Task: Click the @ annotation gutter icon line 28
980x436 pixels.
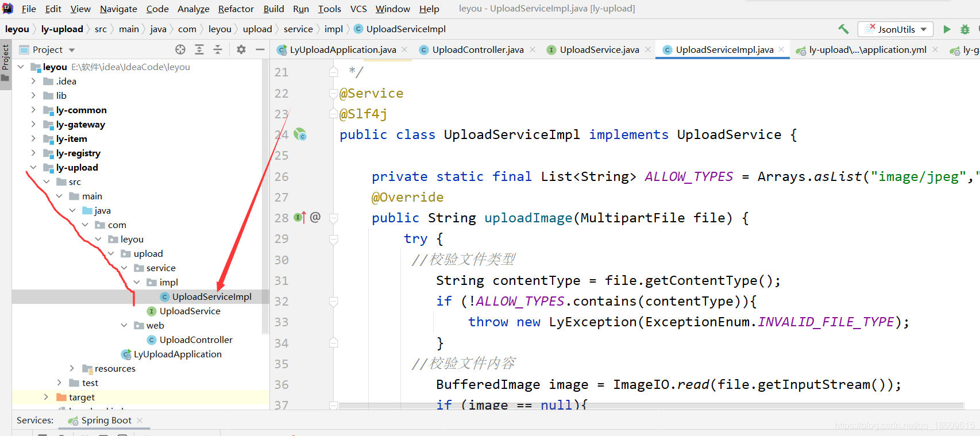Action: (x=315, y=217)
